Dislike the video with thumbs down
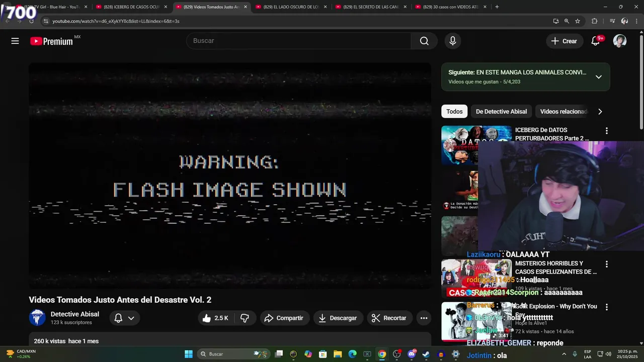The height and width of the screenshot is (362, 644). (x=245, y=318)
